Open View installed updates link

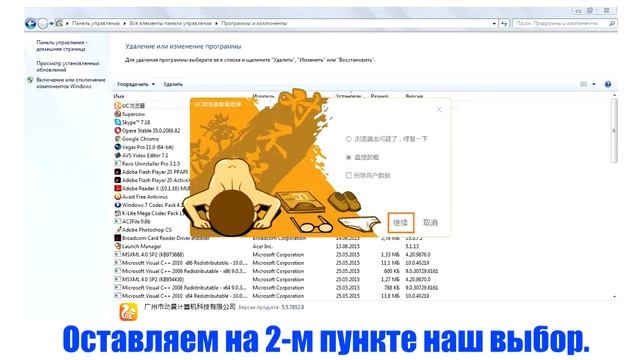point(68,66)
